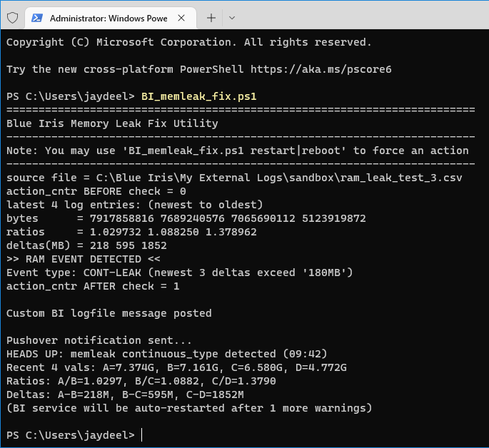
Task: Click 'Pushover notification sent...' line
Action: [99, 340]
